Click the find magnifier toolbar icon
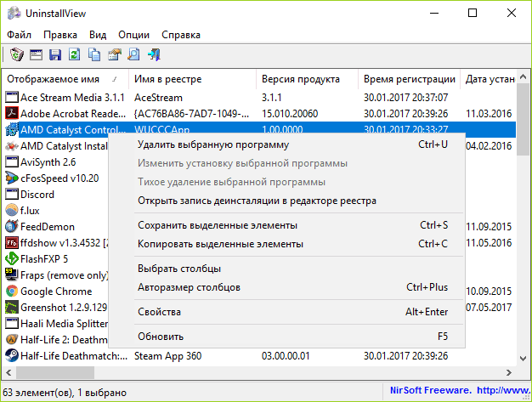Viewport: 532px width, 402px height. (x=133, y=55)
